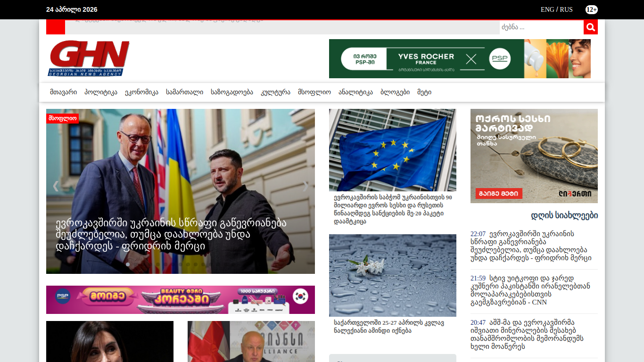The width and height of the screenshot is (644, 362).
Task: Open the ეკონომიკა menu item
Action: pyautogui.click(x=141, y=92)
